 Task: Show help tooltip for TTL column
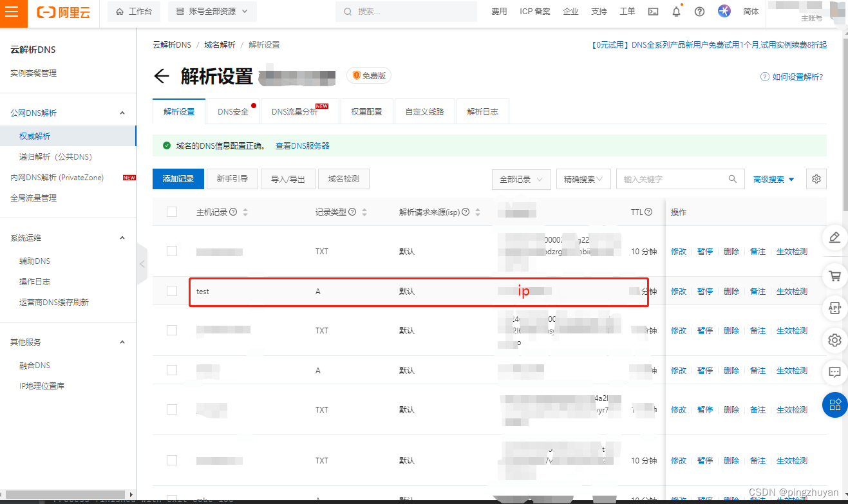[x=648, y=212]
